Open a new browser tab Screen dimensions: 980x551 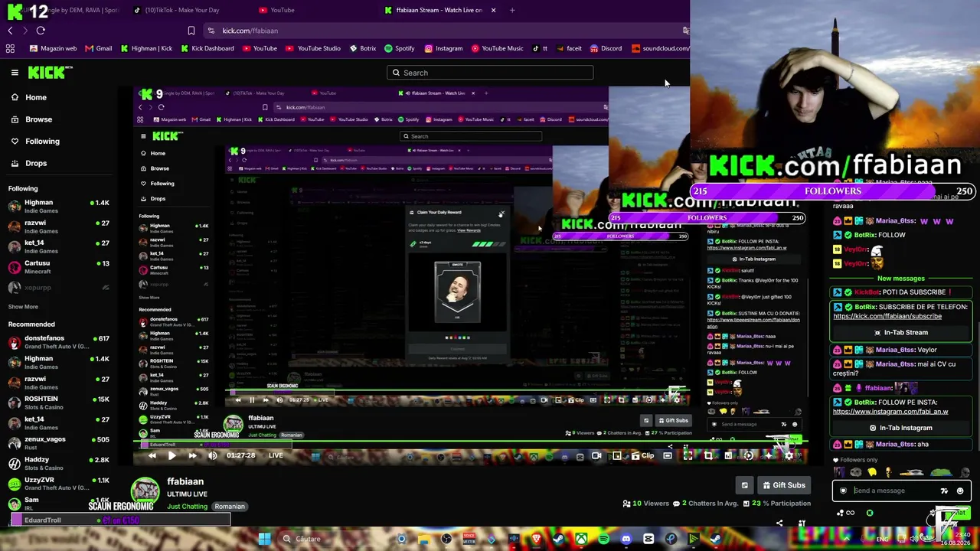pyautogui.click(x=512, y=10)
